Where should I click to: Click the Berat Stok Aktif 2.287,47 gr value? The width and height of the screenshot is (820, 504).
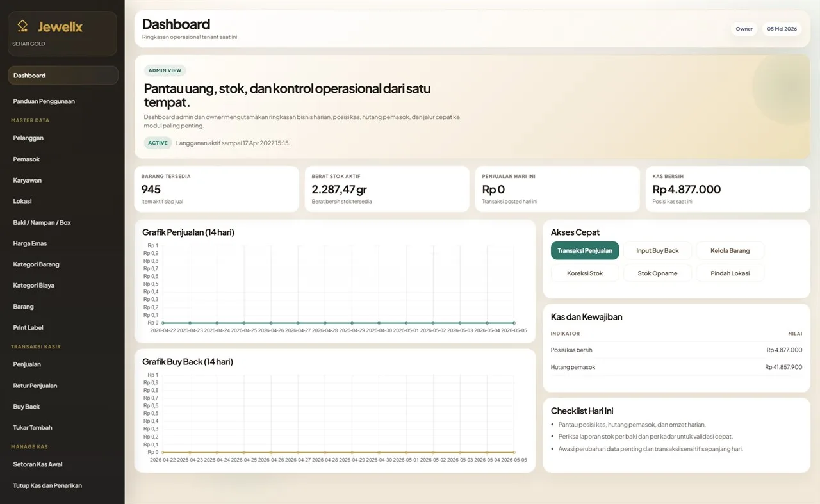[340, 190]
